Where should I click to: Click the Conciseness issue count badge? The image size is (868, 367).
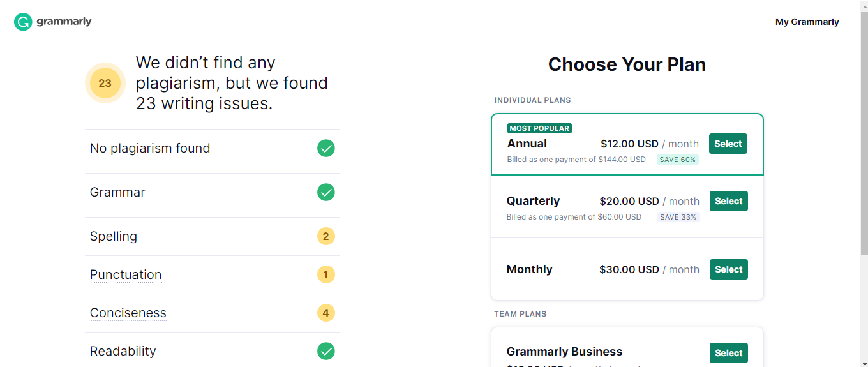point(326,313)
